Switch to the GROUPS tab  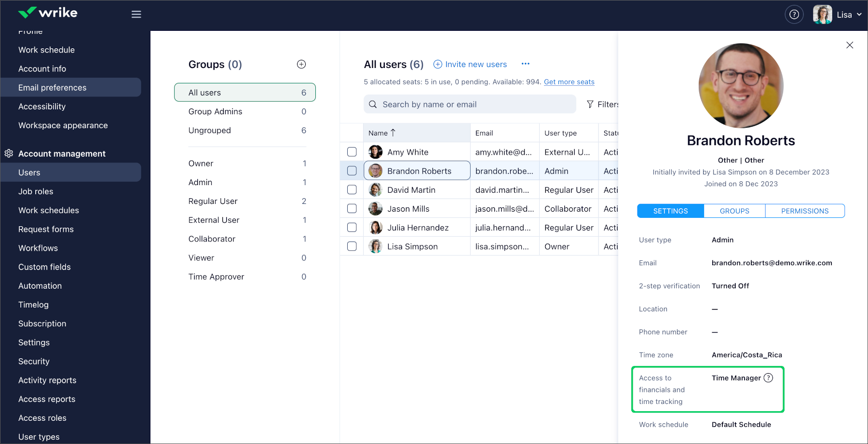[x=734, y=211]
